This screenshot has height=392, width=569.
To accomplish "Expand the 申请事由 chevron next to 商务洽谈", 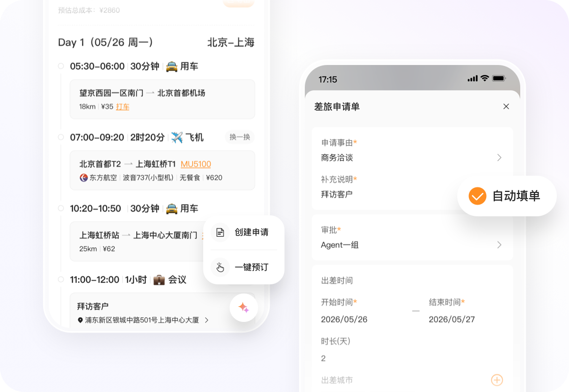I will point(499,157).
